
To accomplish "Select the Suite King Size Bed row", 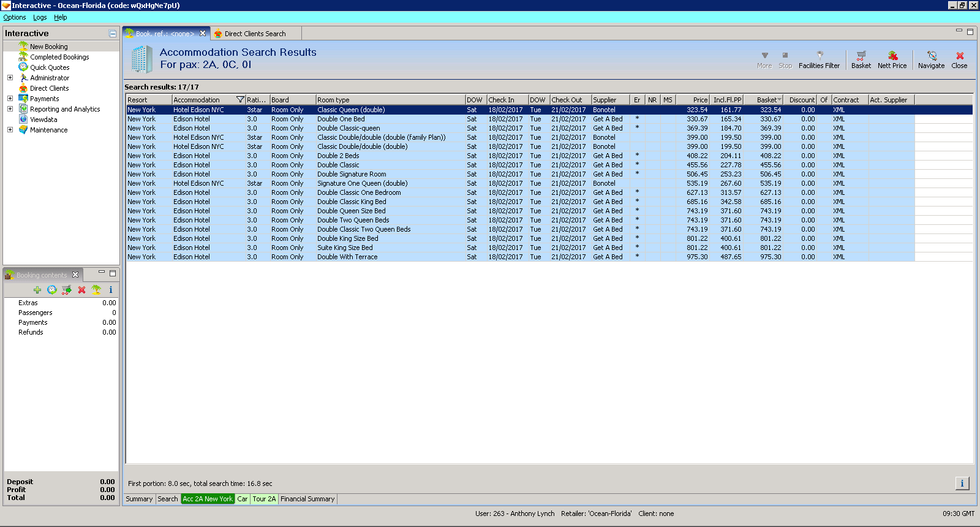I will click(549, 248).
